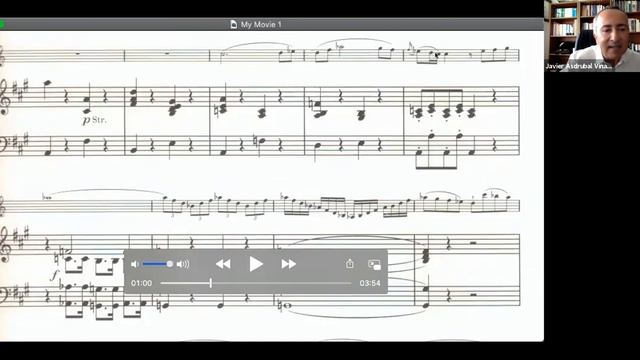This screenshot has height=360, width=640.
Task: Click the fast-forward button
Action: (x=289, y=264)
